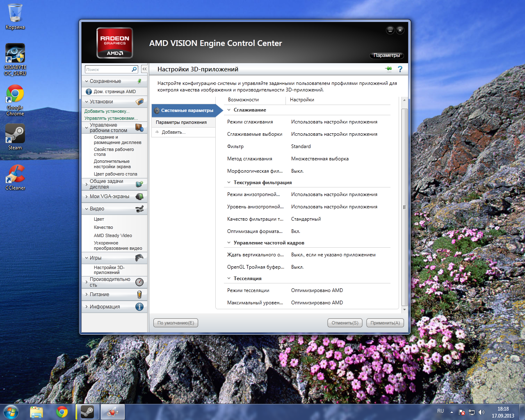Collapse the Управление частотой кадров section
This screenshot has width=525, height=420.
(x=229, y=243)
